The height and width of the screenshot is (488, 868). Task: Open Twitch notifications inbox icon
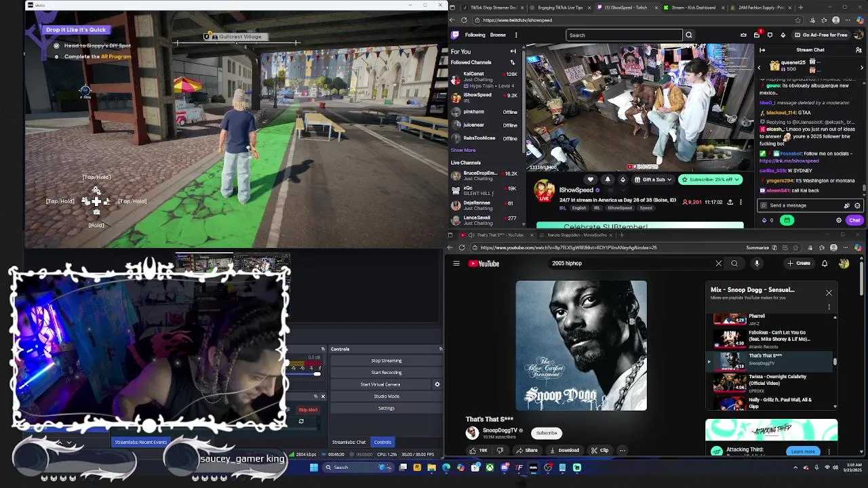tap(757, 35)
